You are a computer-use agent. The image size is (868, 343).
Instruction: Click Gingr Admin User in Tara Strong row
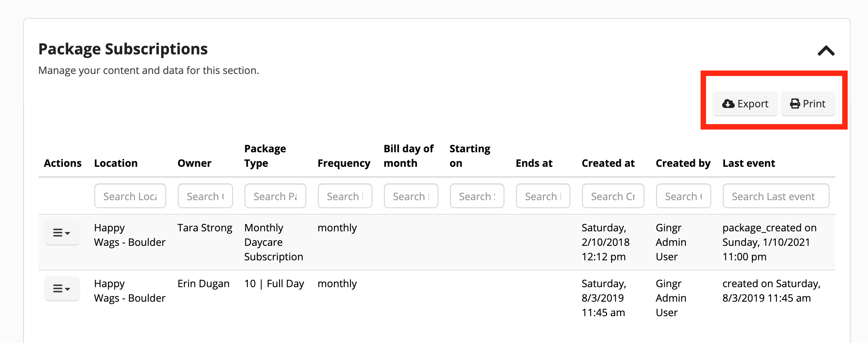click(671, 242)
